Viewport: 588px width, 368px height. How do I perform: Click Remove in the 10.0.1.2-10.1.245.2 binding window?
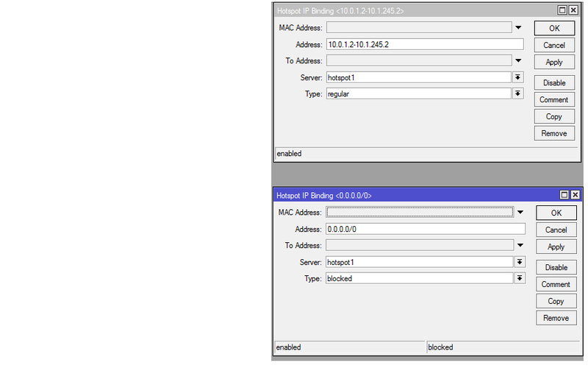click(x=554, y=133)
